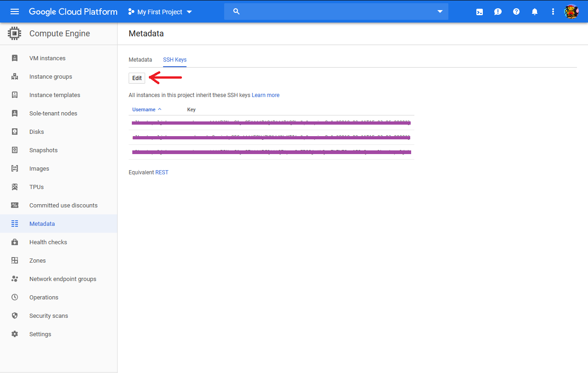
Task: Focus the top search input field
Action: pos(336,11)
